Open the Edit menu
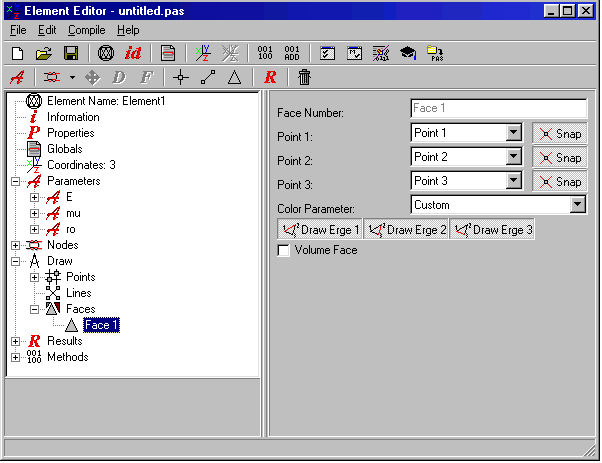 coord(47,30)
